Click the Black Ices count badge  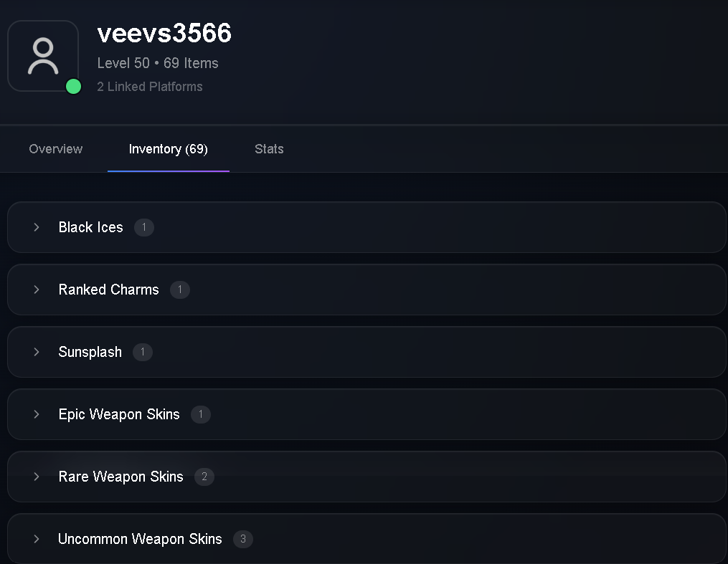pyautogui.click(x=144, y=227)
